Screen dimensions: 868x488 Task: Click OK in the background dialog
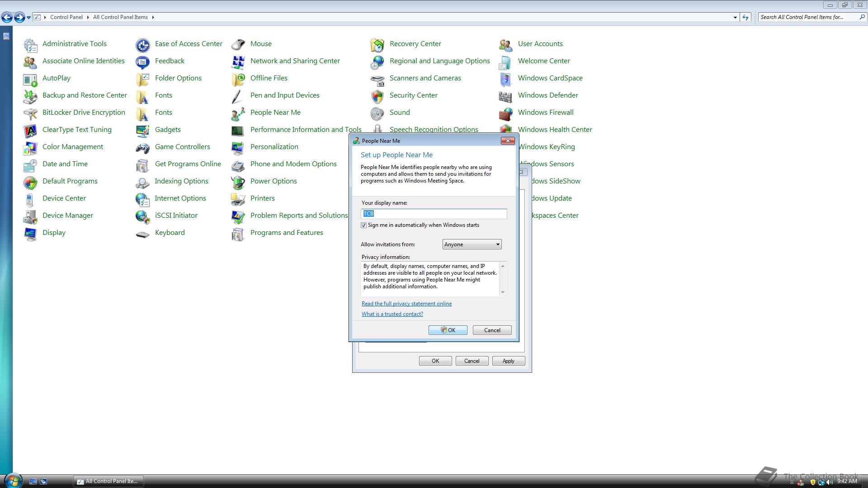tap(435, 361)
